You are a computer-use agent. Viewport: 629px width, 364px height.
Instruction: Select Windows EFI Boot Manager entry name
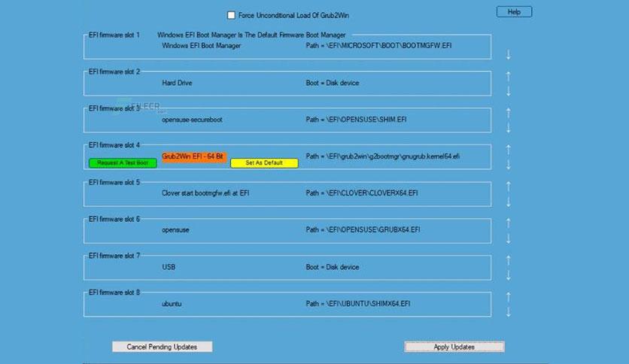coord(202,46)
